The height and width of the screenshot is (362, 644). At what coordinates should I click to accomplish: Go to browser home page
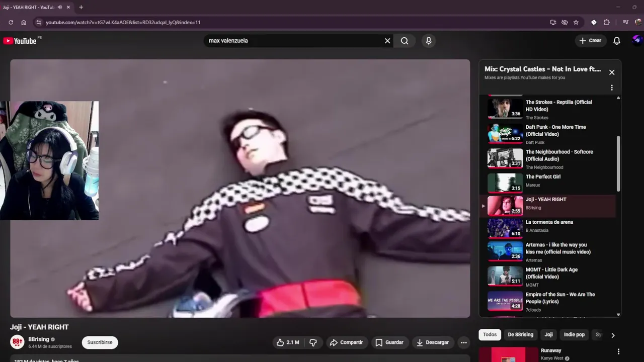click(x=24, y=22)
